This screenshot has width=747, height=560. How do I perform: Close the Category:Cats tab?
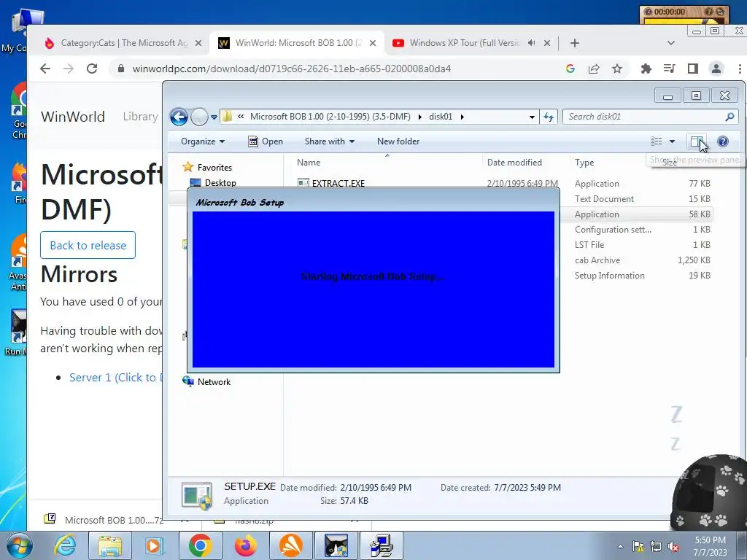pos(198,43)
